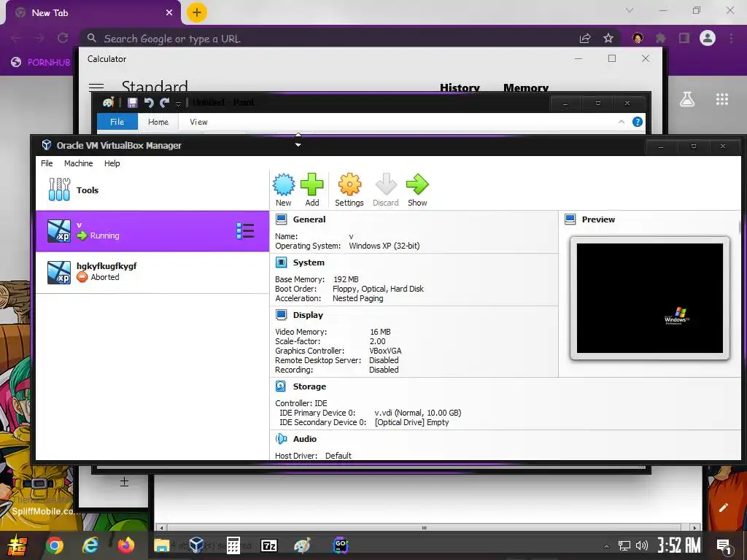This screenshot has height=560, width=747.
Task: Open the Tools entry in VirtualBox
Action: (x=152, y=190)
